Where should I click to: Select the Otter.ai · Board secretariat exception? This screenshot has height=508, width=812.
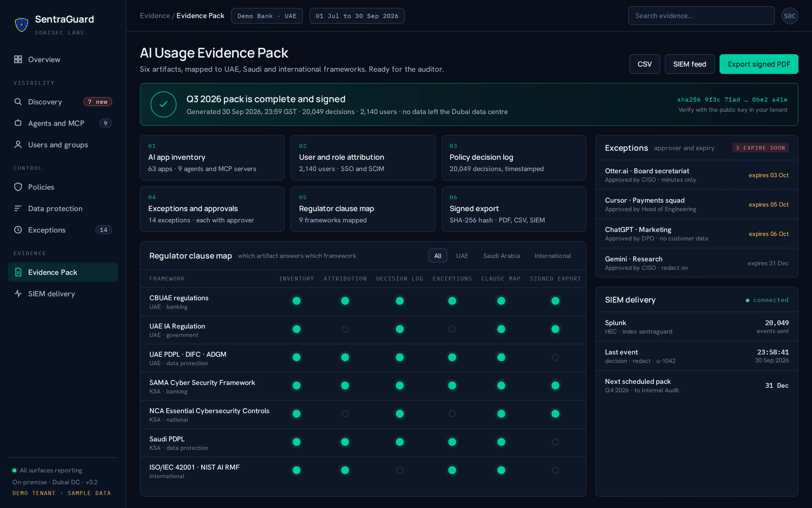(697, 175)
